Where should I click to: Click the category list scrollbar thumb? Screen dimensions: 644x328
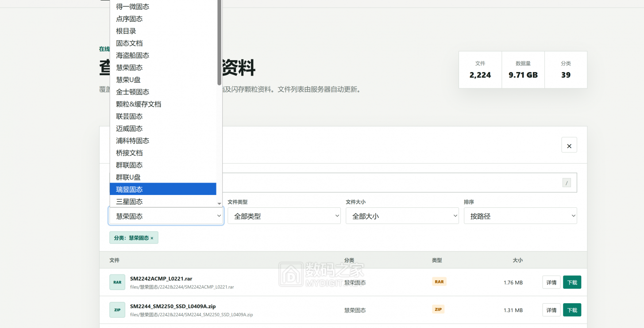pyautogui.click(x=219, y=42)
